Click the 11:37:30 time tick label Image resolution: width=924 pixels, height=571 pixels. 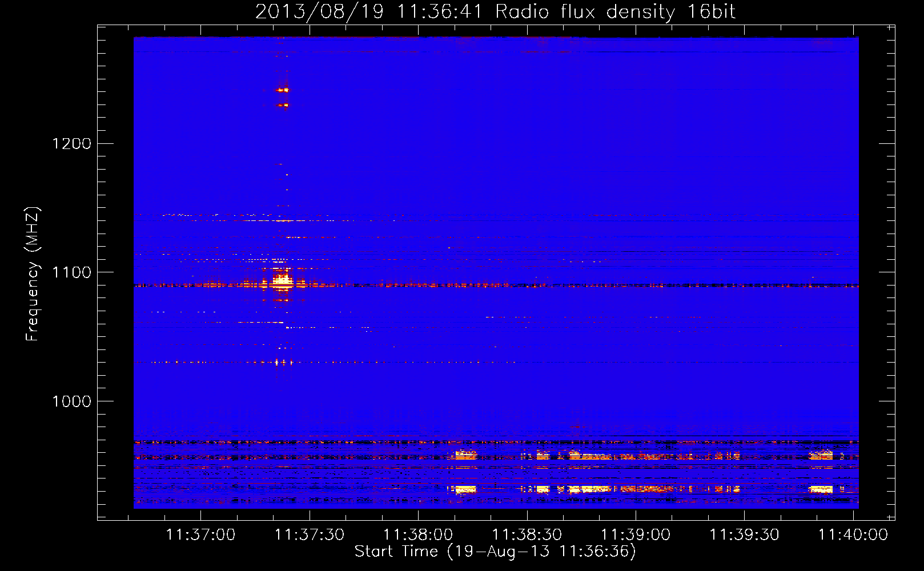coord(310,534)
